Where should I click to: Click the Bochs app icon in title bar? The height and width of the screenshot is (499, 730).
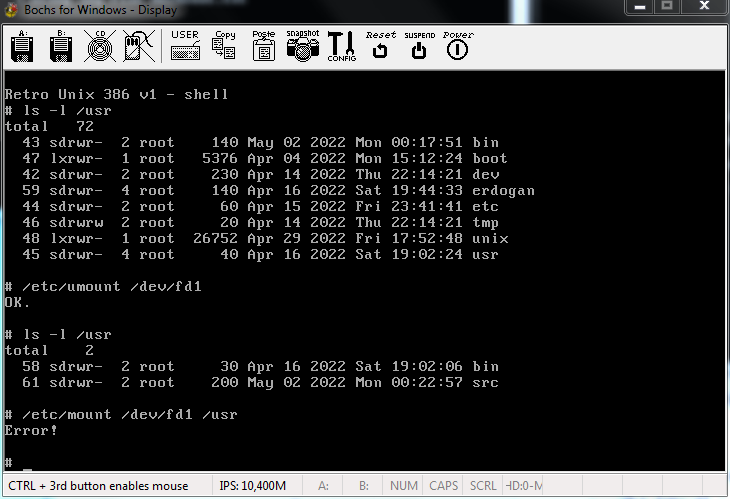click(11, 10)
